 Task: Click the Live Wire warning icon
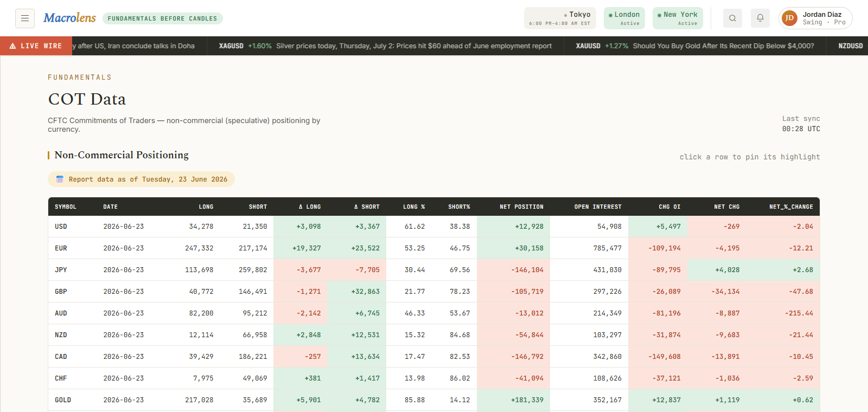tap(12, 46)
